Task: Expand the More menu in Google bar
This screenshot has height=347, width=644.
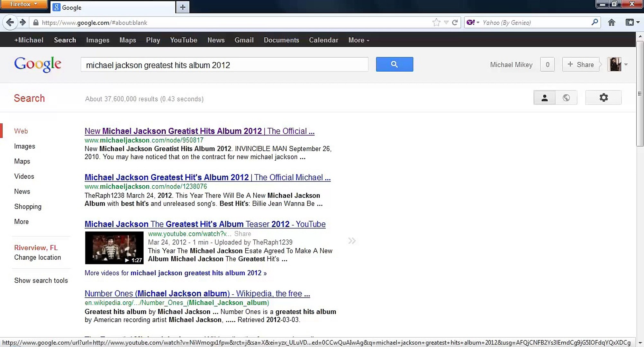Action: [358, 40]
